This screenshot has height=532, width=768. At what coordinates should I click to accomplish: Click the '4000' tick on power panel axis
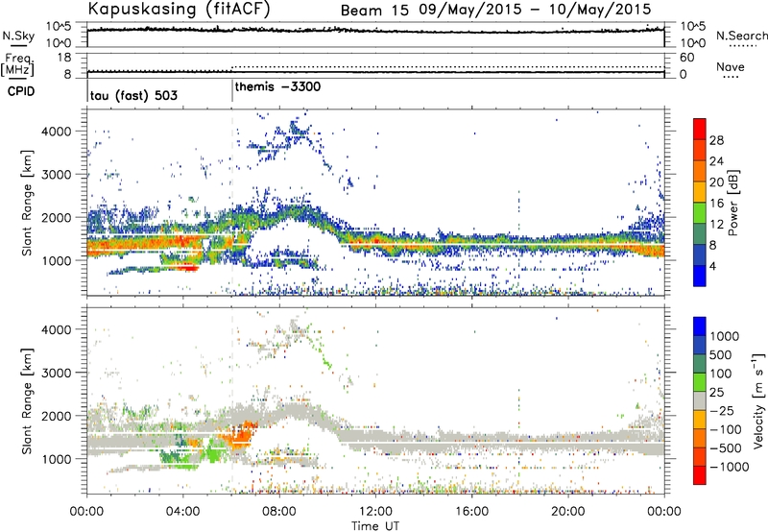point(57,132)
